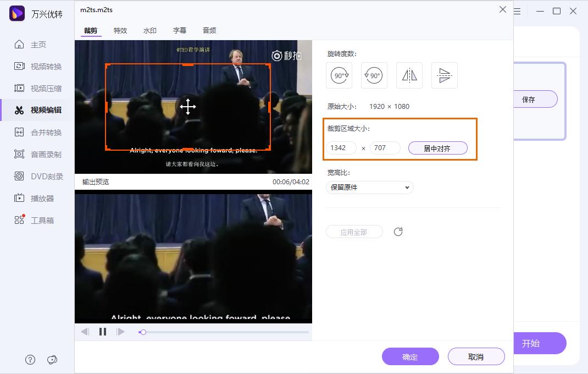Screen dimensions: 588x374
Task: Flip video horizontally
Action: tap(409, 75)
